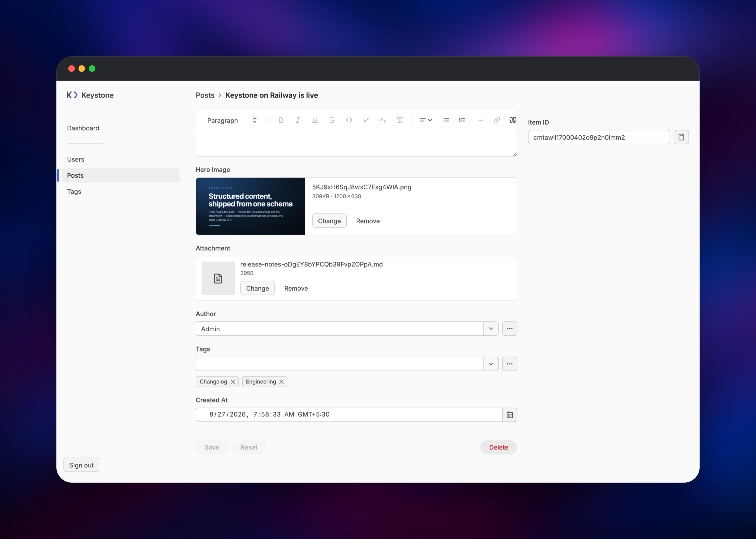The width and height of the screenshot is (756, 539).
Task: Click the red close window button
Action: point(71,69)
